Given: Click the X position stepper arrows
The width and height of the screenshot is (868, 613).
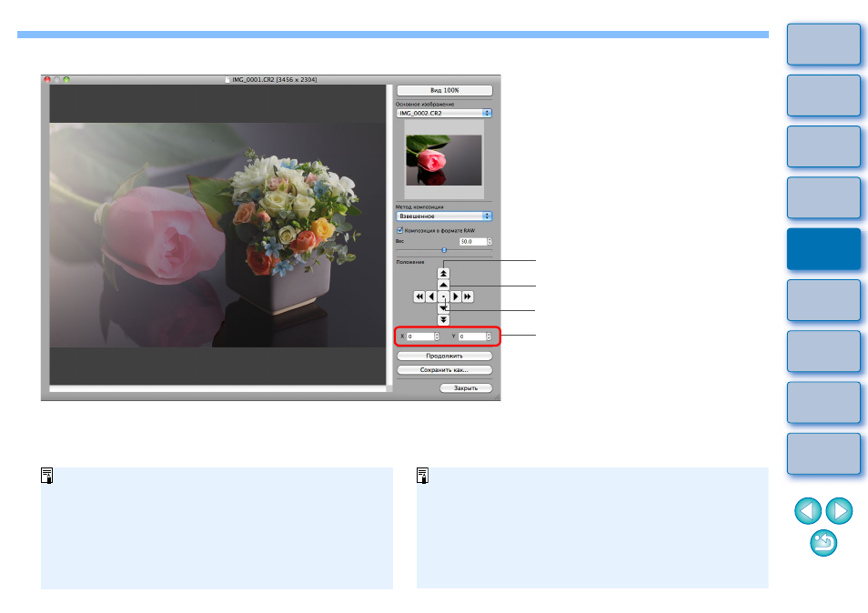Looking at the screenshot, I should tap(437, 337).
